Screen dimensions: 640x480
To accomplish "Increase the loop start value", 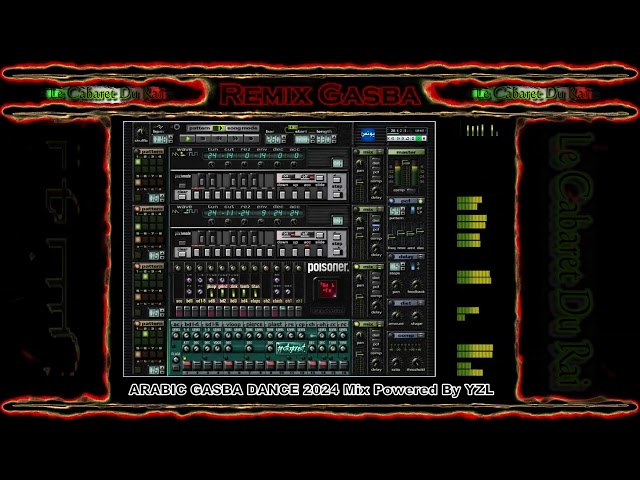I will click(x=312, y=137).
